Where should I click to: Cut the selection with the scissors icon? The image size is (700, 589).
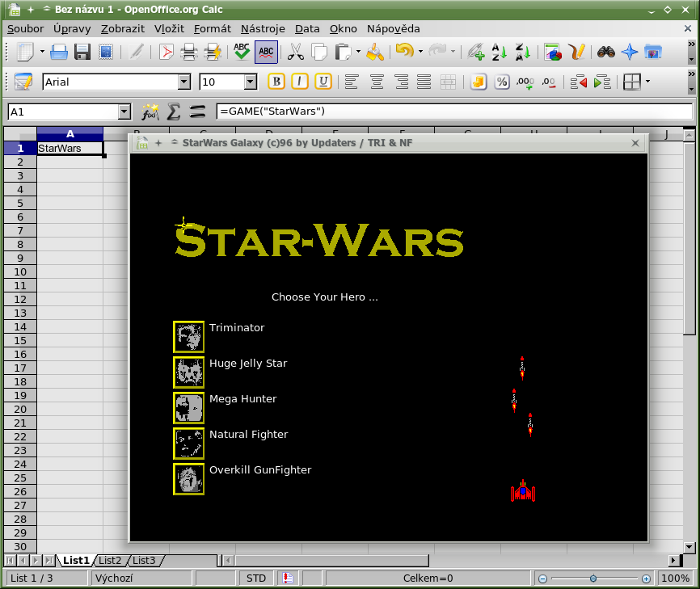point(295,52)
